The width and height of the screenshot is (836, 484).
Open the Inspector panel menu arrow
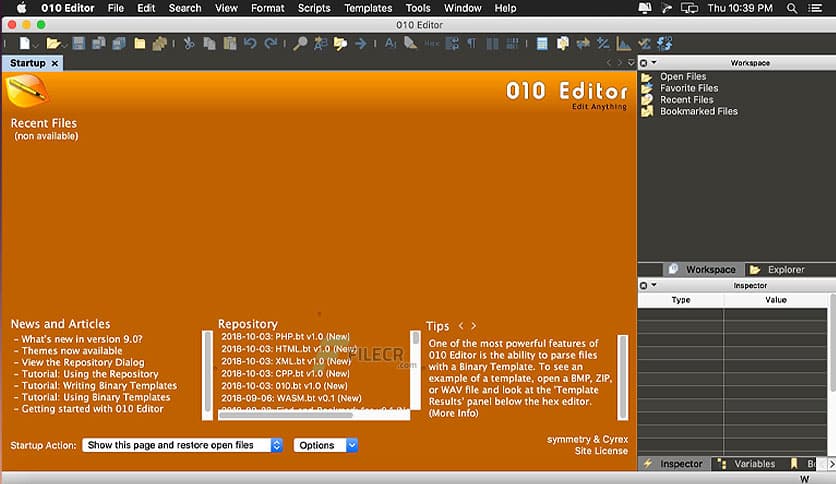654,285
